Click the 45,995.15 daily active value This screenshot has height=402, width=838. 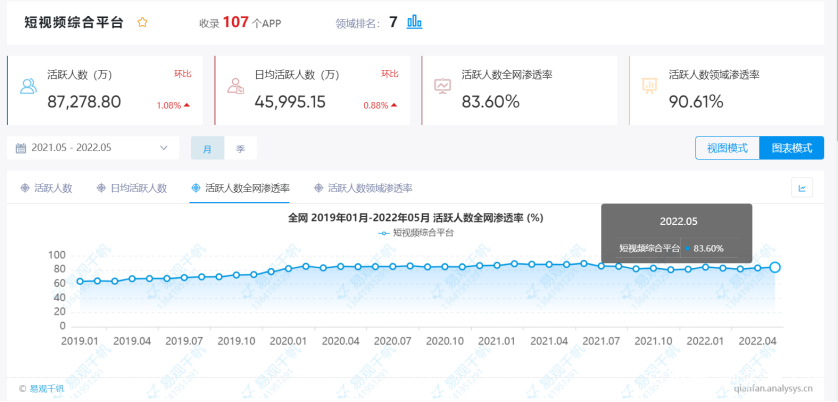pyautogui.click(x=290, y=102)
